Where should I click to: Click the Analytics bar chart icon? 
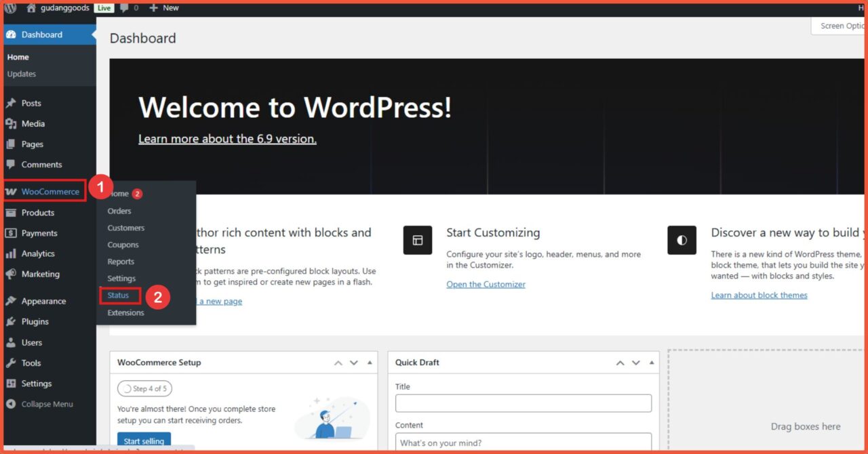11,253
